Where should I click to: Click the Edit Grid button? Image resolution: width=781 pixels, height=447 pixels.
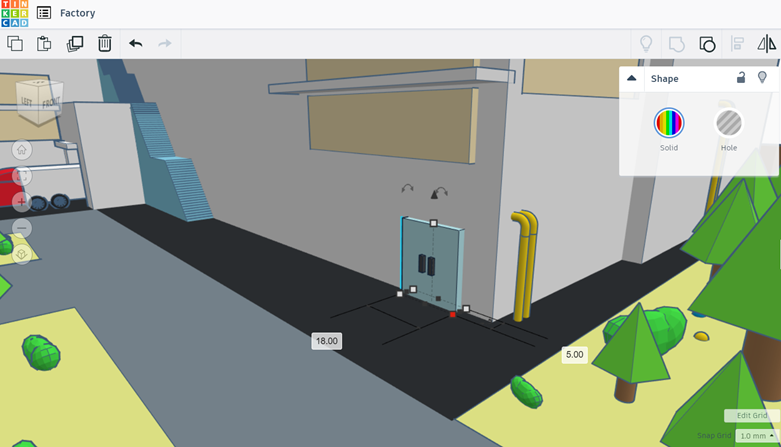(752, 416)
